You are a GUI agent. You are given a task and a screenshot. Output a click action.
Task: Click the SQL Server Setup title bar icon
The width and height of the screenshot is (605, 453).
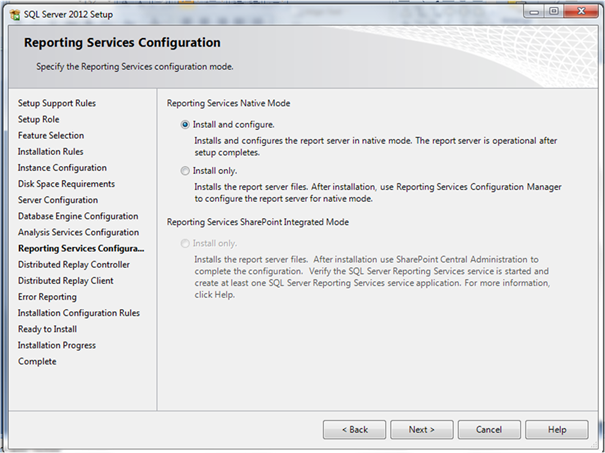15,15
